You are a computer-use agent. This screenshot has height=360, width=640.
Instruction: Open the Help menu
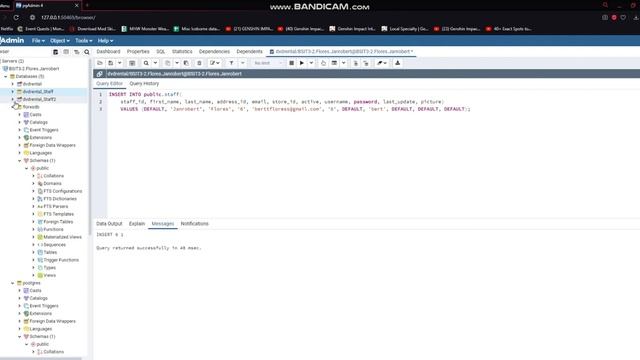pos(105,41)
